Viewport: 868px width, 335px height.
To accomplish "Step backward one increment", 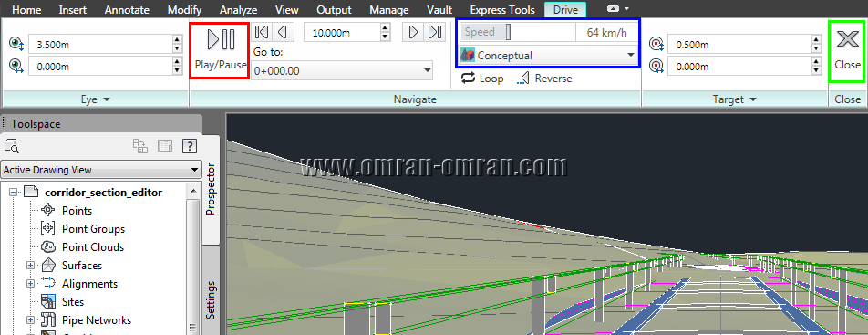I will click(x=283, y=32).
